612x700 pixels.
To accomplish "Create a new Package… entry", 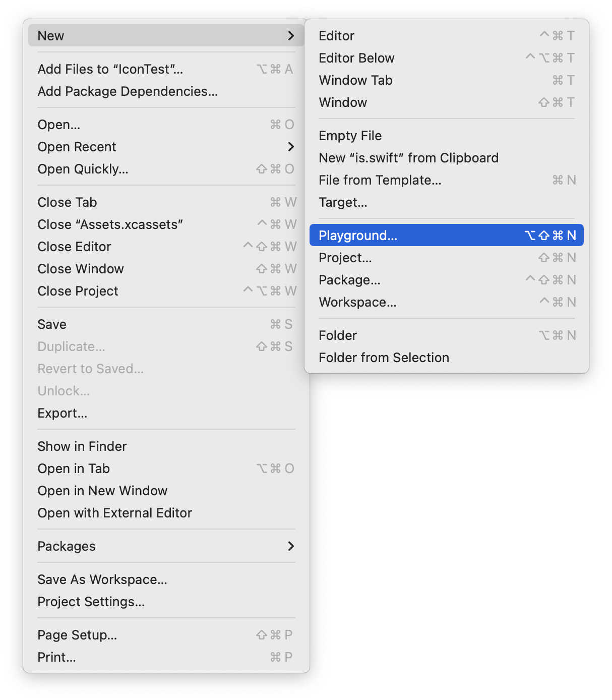I will pyautogui.click(x=349, y=280).
